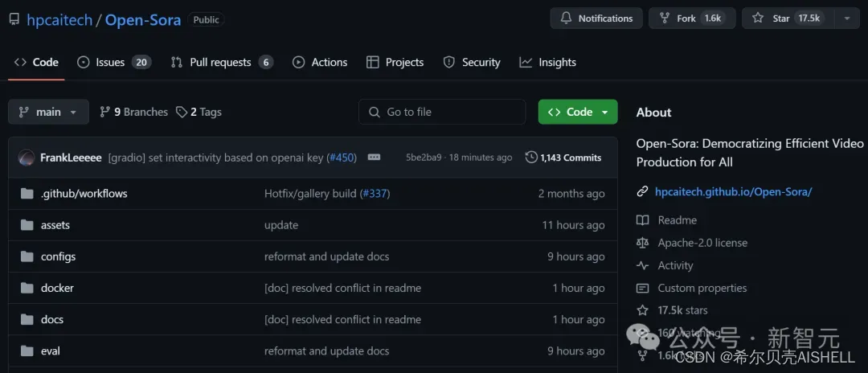Expand the dropdown arrow beside Star
868x373 pixels.
847,18
